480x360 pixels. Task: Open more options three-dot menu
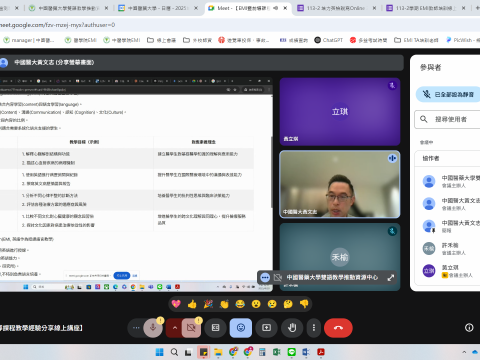tap(314, 328)
